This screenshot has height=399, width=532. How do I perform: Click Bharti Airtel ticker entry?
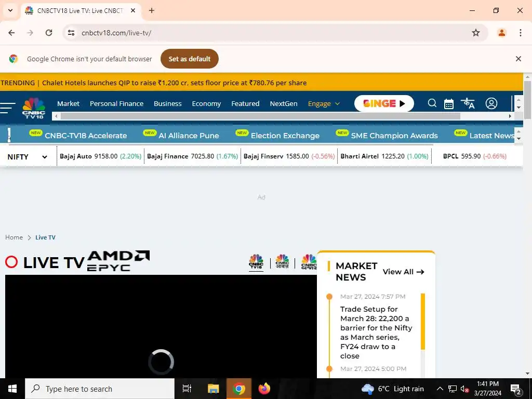pyautogui.click(x=384, y=156)
